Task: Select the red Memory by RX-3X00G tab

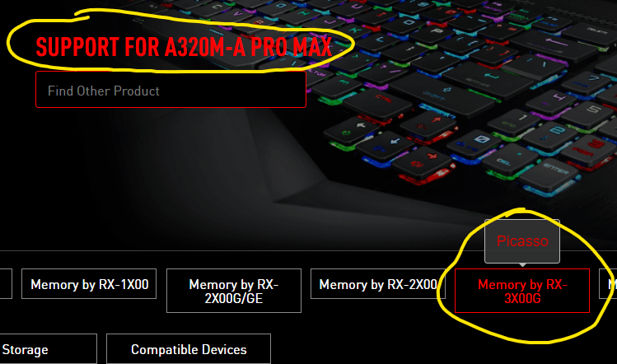Action: click(522, 291)
